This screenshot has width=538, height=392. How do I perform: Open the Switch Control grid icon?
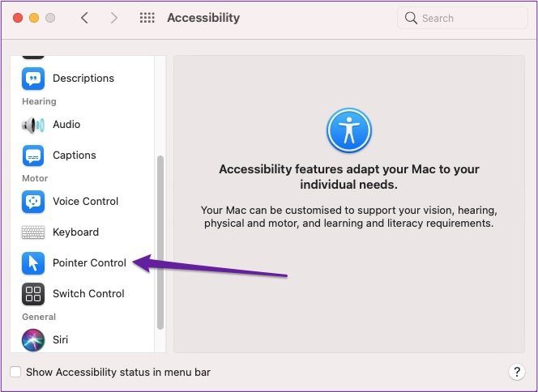click(x=33, y=294)
